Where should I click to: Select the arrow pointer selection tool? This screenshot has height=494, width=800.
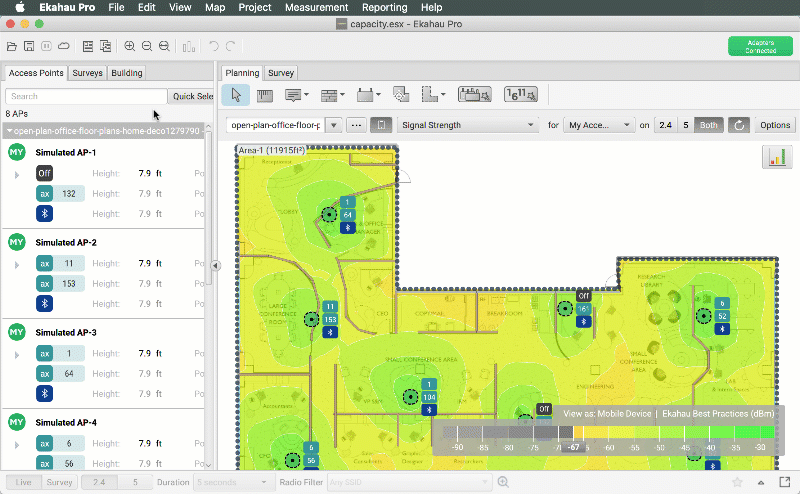point(236,95)
